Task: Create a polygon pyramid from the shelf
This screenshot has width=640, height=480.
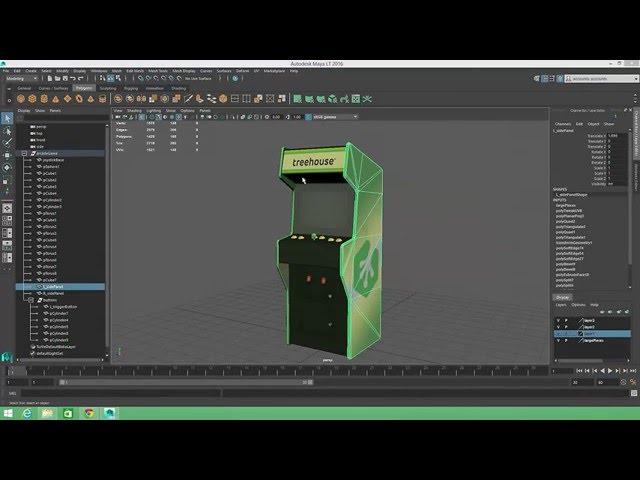Action: point(91,99)
